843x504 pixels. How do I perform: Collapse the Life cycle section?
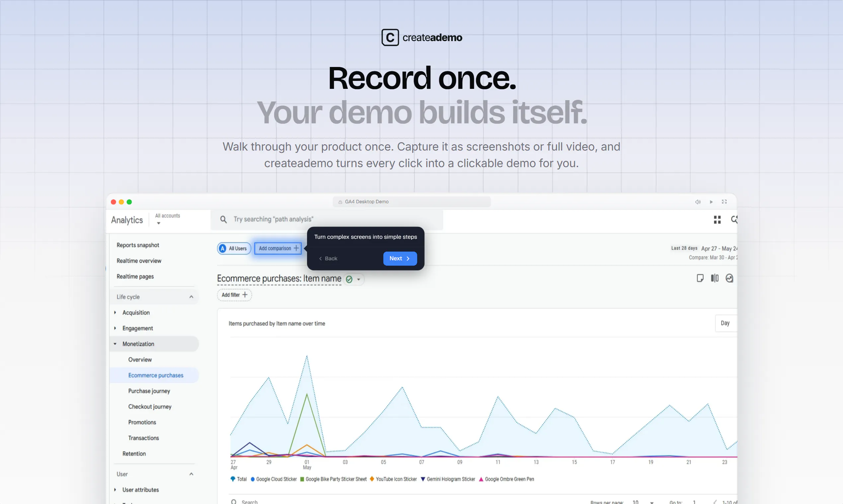192,297
